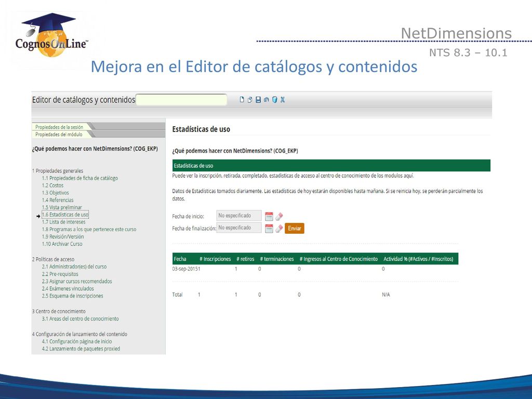
Task: Open 1.10 Archivar Curso
Action: (62, 244)
